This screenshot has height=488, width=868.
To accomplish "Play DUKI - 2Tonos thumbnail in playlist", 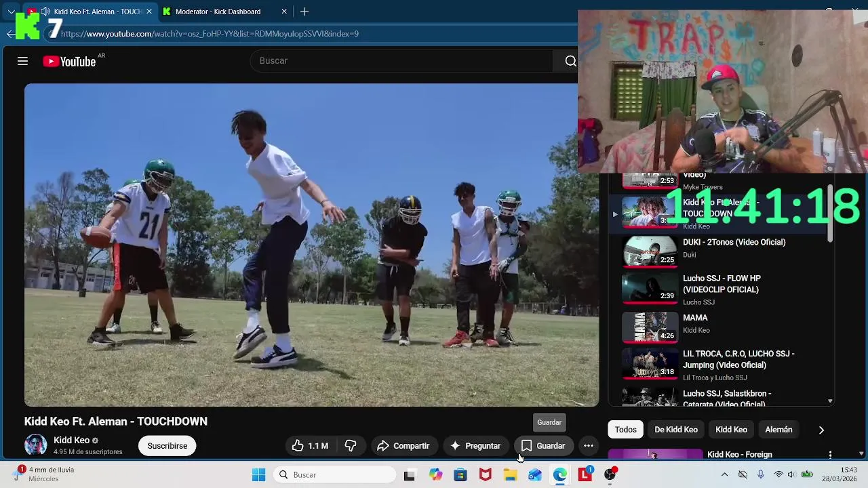I will point(650,251).
